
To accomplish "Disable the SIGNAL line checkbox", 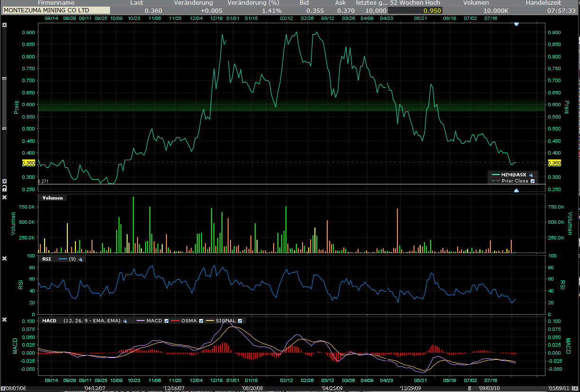I will (x=240, y=321).
